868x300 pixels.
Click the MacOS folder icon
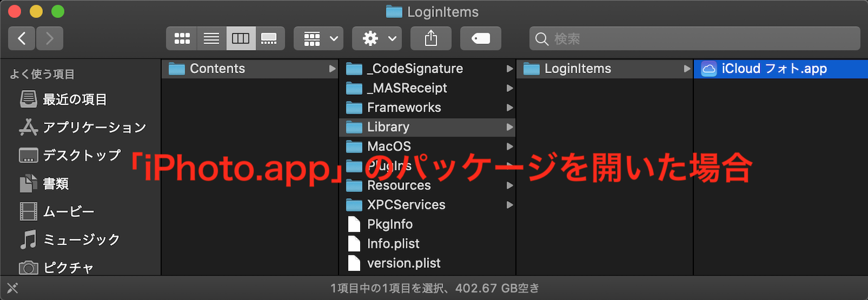click(354, 146)
